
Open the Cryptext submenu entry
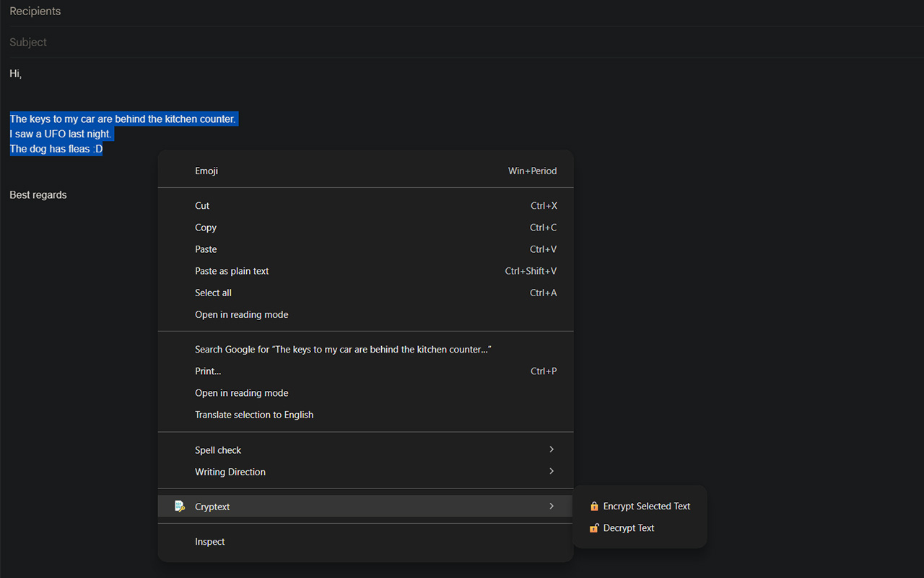pyautogui.click(x=365, y=506)
